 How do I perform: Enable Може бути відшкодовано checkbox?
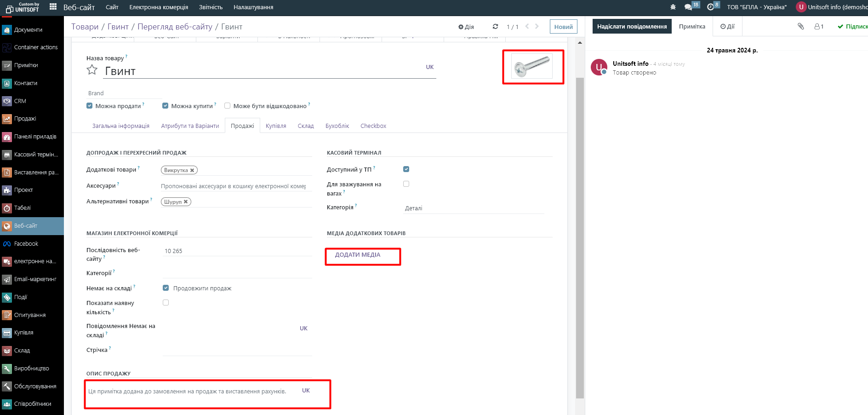[227, 106]
